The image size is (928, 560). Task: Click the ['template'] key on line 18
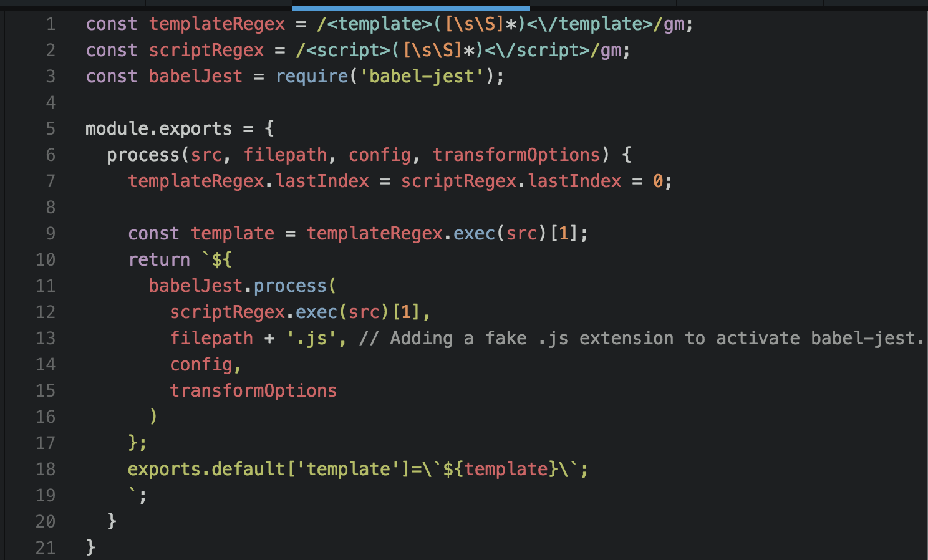pos(348,470)
